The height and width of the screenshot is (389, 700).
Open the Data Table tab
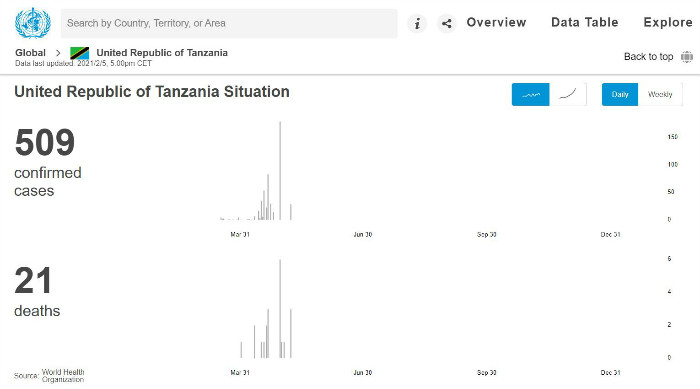pos(584,22)
